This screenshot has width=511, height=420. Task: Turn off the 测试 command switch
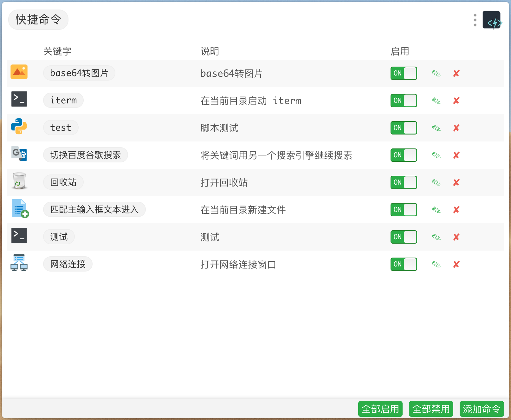(404, 237)
